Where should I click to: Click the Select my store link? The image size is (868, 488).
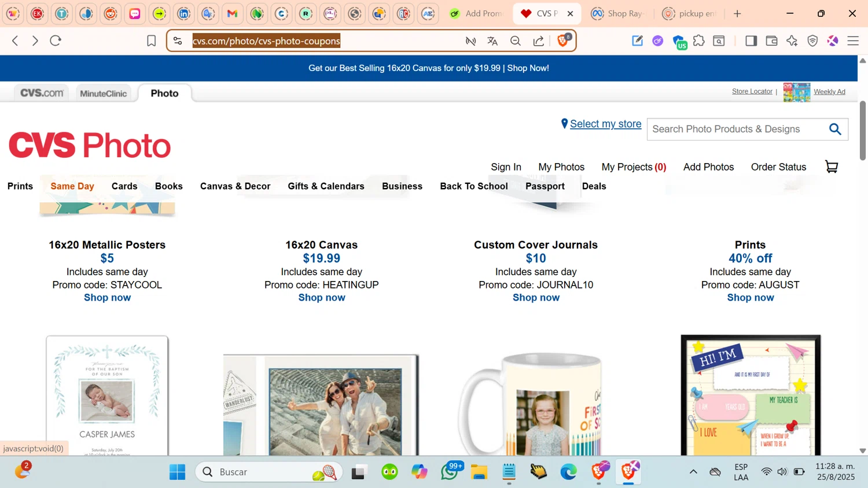coord(605,124)
